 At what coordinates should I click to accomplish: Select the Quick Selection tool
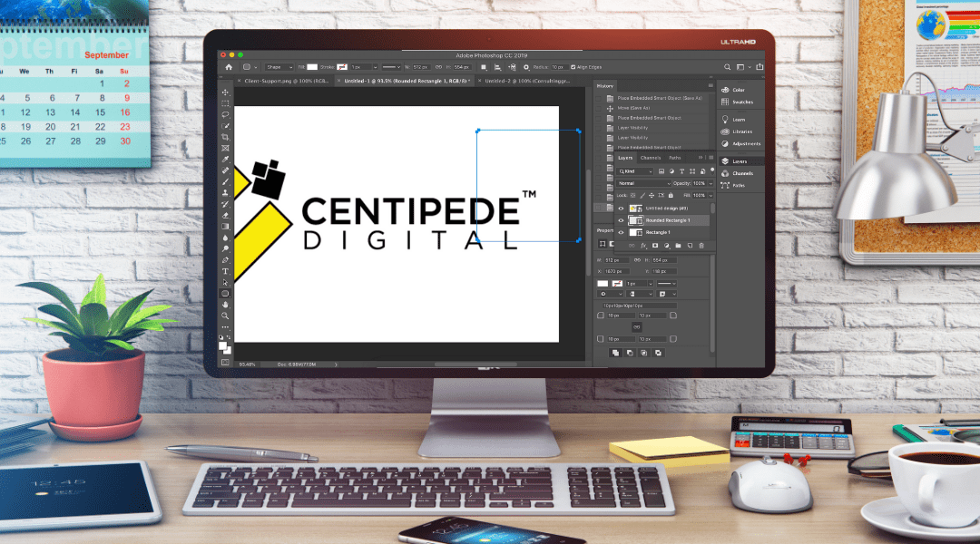coord(225,126)
